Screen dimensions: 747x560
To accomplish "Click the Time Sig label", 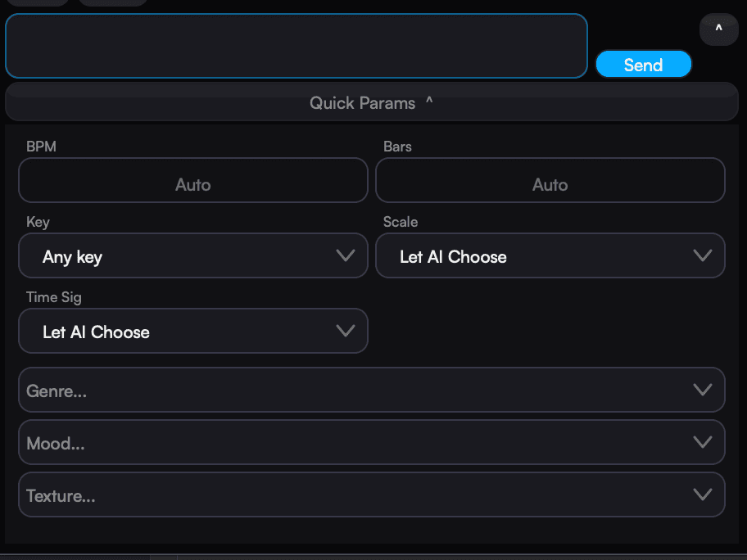I will click(54, 298).
